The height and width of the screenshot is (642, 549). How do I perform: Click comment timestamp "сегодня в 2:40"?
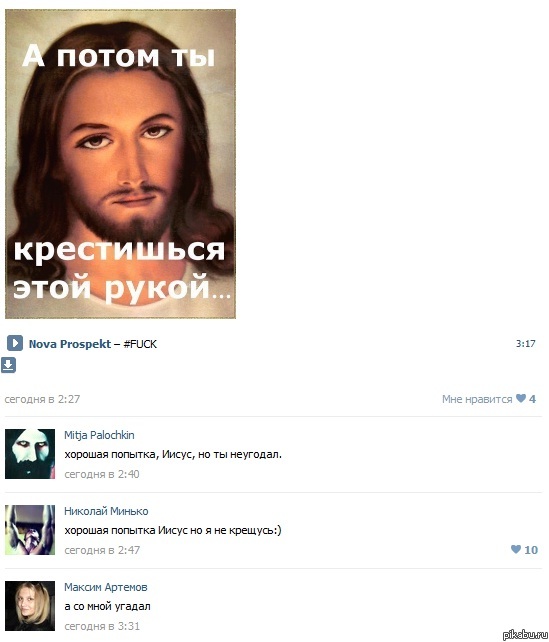[x=102, y=474]
